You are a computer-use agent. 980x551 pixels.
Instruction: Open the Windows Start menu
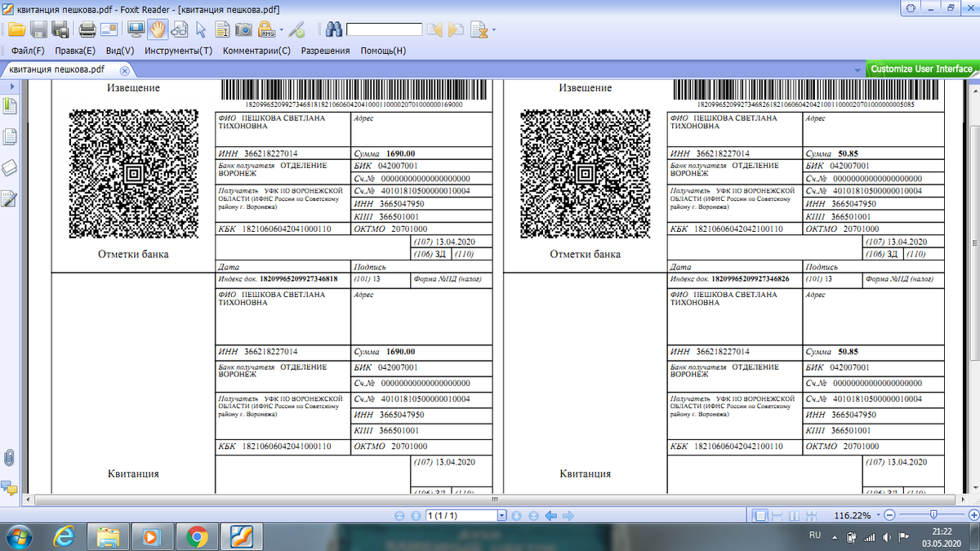[x=19, y=537]
